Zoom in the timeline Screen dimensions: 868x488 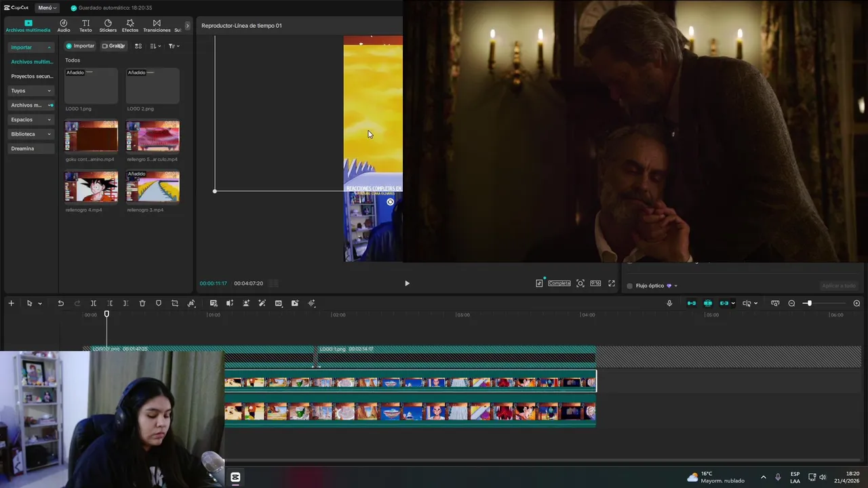point(856,303)
